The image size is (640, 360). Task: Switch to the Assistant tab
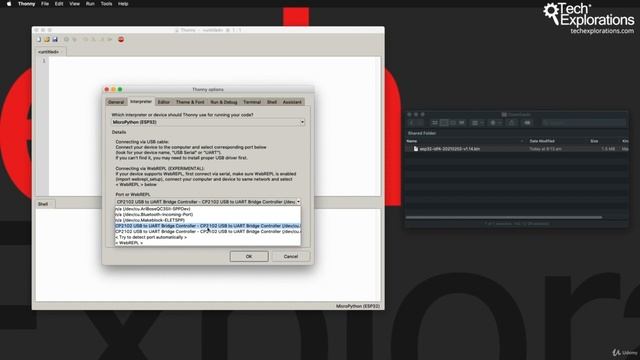tap(292, 102)
